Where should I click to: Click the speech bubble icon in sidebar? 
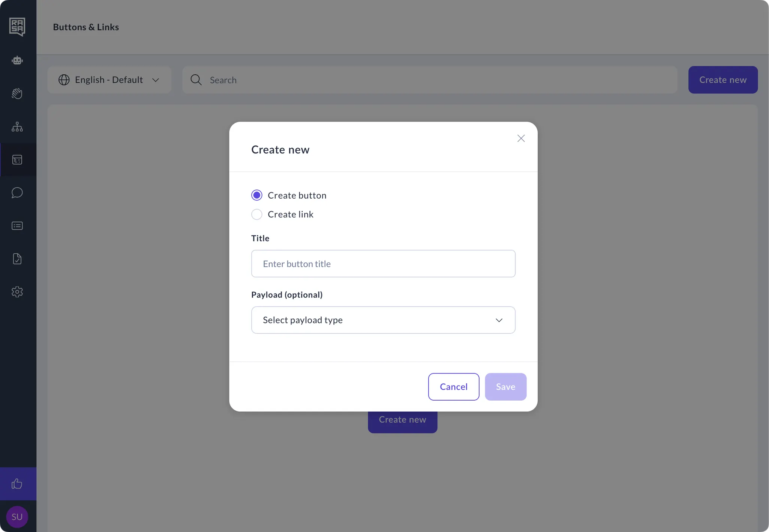coord(17,193)
